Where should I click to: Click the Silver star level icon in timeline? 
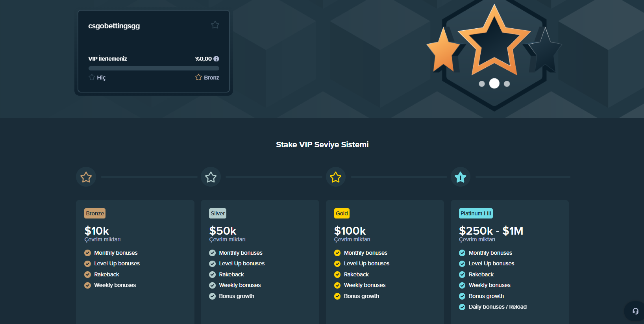coord(211,177)
